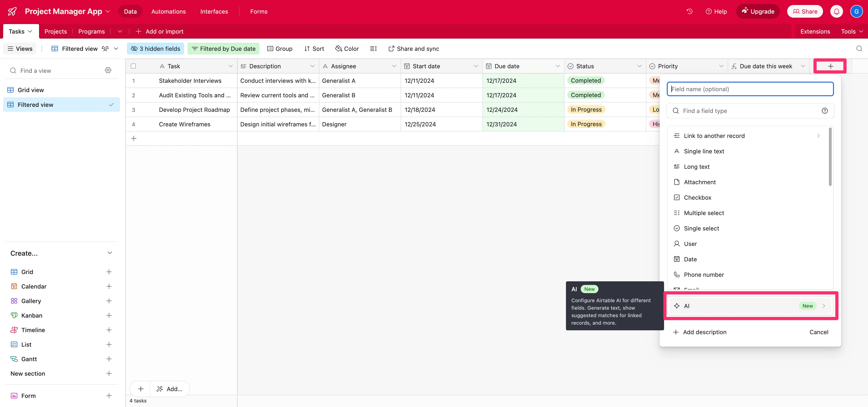Add a new Kanban view
868x407 pixels.
[x=109, y=315]
